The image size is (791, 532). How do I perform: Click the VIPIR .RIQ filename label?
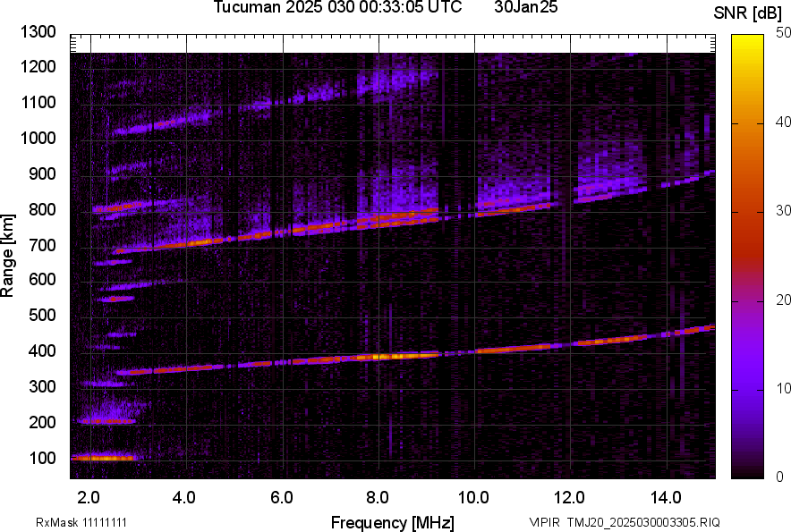[x=624, y=522]
